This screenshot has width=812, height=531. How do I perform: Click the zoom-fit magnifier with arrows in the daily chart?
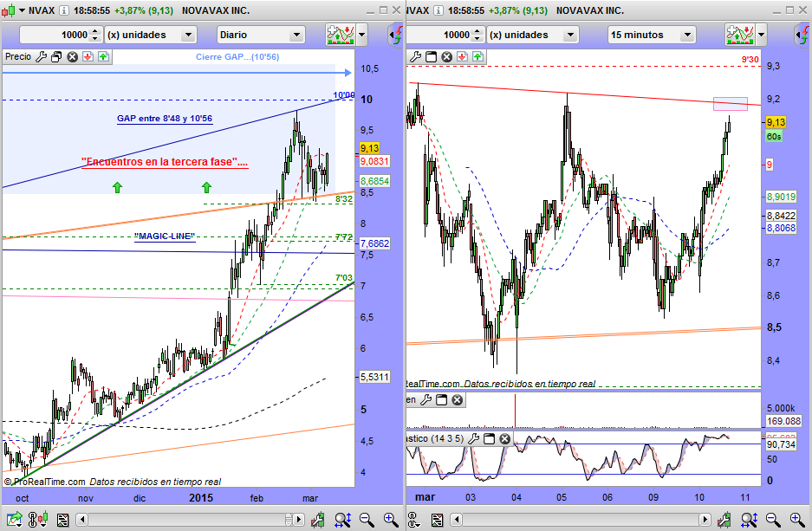[x=343, y=519]
